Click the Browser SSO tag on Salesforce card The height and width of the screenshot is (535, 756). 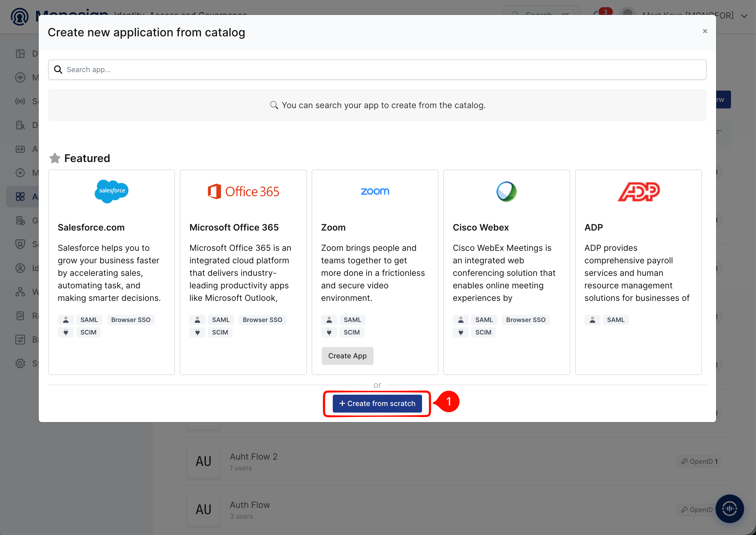tap(131, 320)
